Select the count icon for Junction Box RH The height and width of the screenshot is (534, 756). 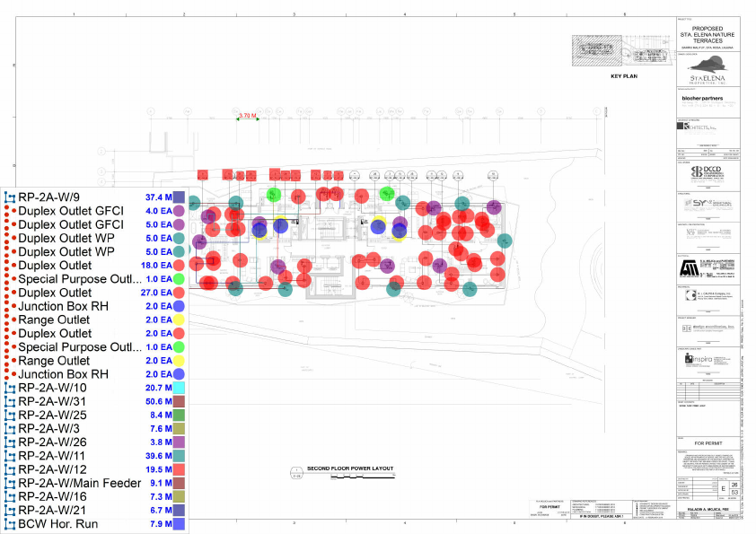pos(11,306)
